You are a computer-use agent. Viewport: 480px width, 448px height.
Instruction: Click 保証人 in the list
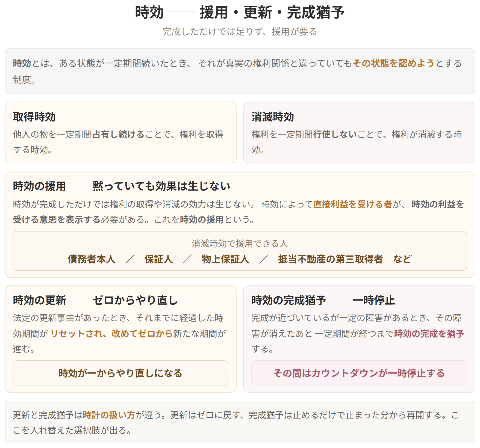(158, 259)
